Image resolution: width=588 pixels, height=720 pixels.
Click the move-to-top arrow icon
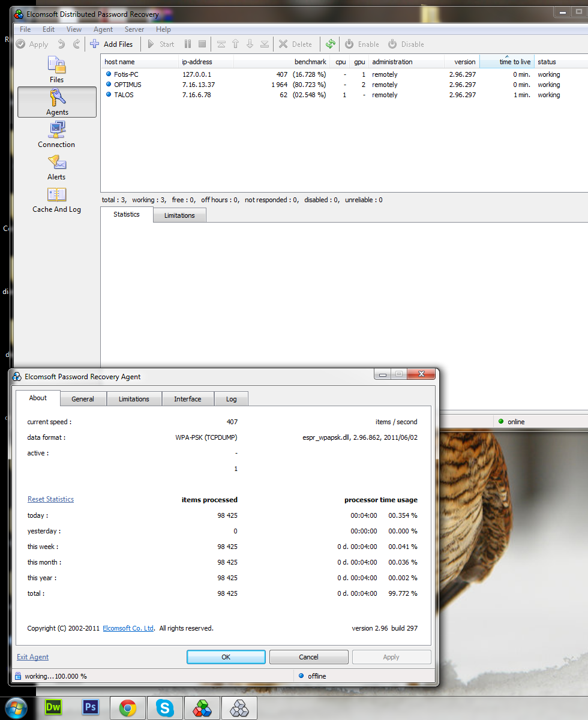pos(221,44)
